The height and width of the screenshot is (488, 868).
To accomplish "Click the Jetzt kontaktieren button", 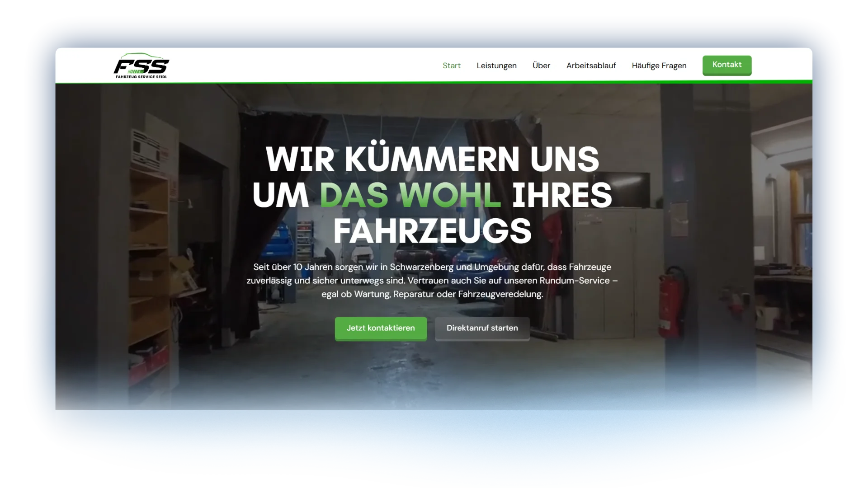I will pyautogui.click(x=381, y=328).
